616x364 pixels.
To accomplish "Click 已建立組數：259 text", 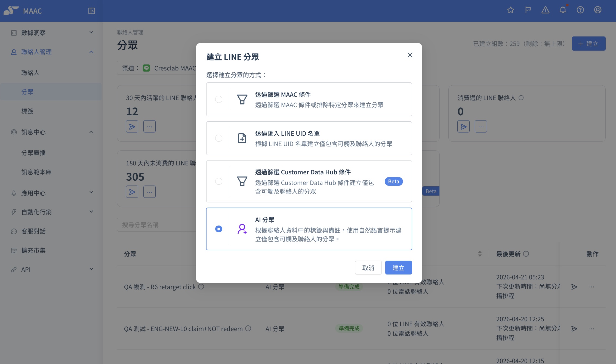I will point(497,44).
